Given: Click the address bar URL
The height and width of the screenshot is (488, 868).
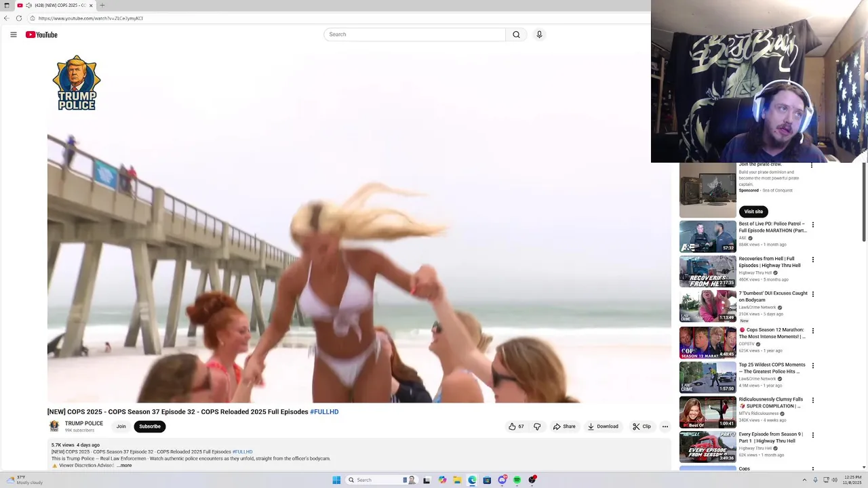Looking at the screenshot, I should [x=90, y=18].
